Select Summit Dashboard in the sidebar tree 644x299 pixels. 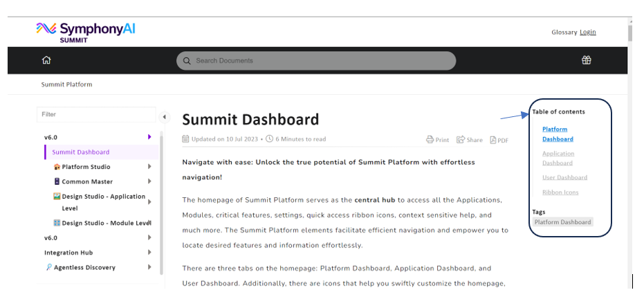pos(81,152)
